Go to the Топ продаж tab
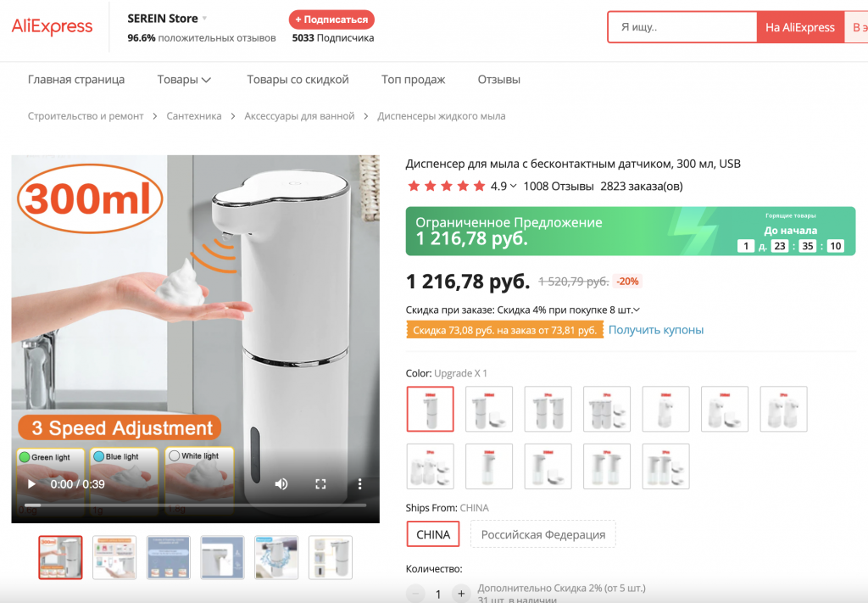 413,80
